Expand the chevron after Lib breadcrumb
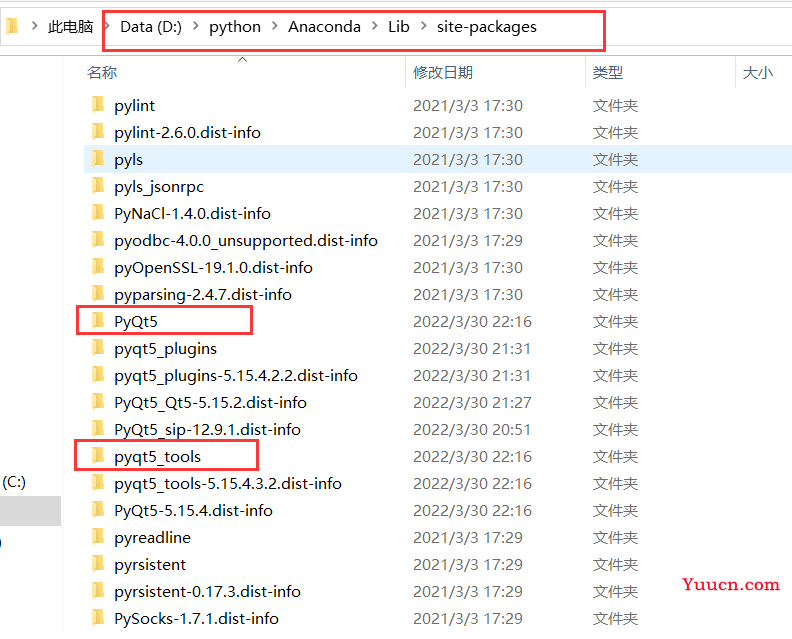 point(423,26)
